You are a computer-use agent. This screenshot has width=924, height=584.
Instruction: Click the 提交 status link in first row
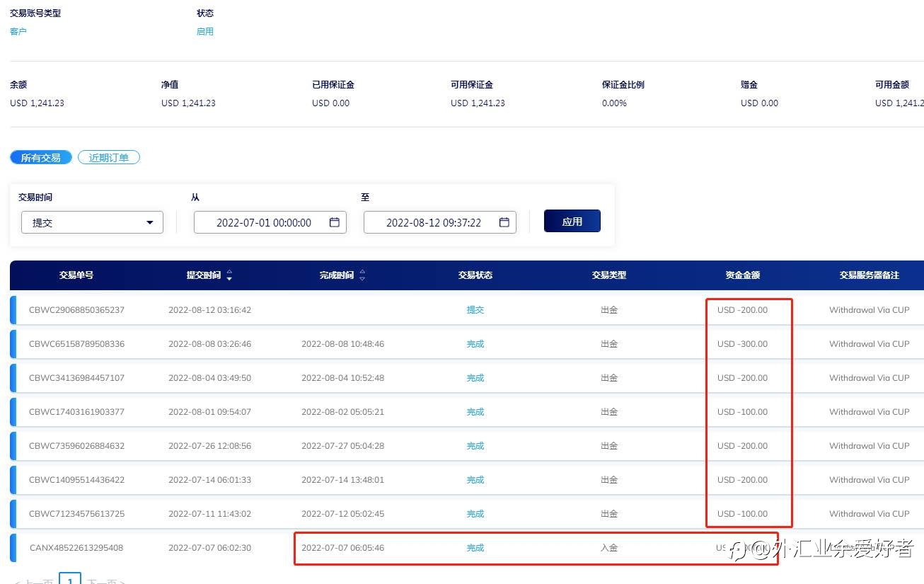(x=475, y=310)
